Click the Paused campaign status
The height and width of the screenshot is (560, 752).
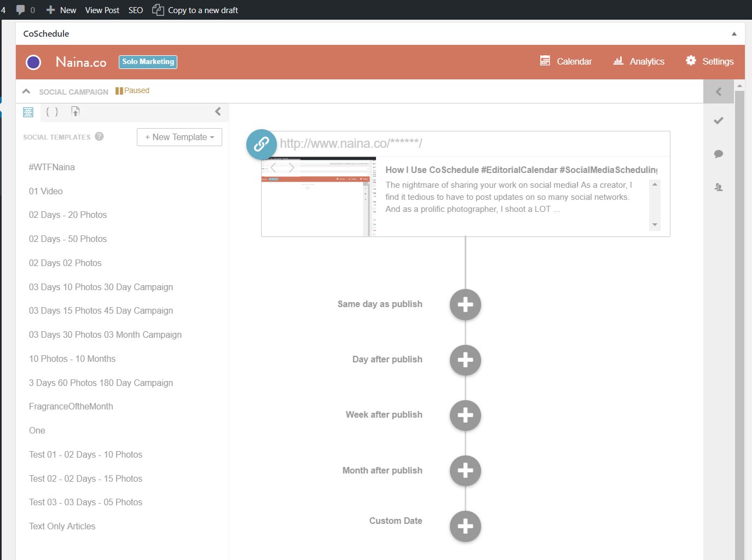click(x=132, y=91)
